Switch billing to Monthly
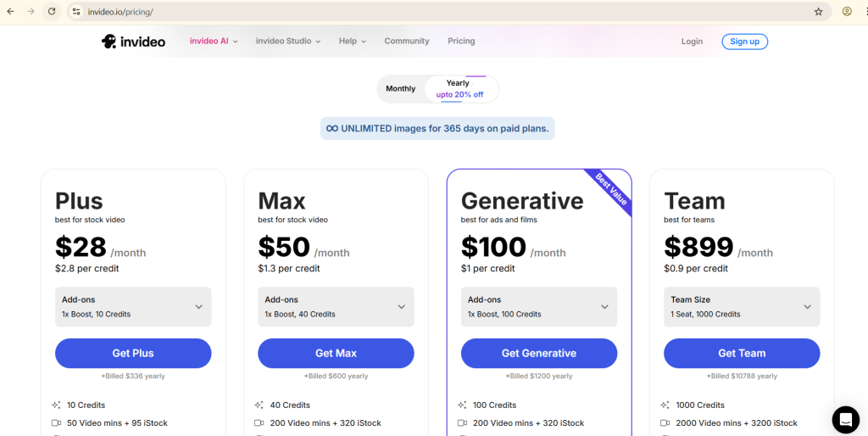 coord(400,89)
